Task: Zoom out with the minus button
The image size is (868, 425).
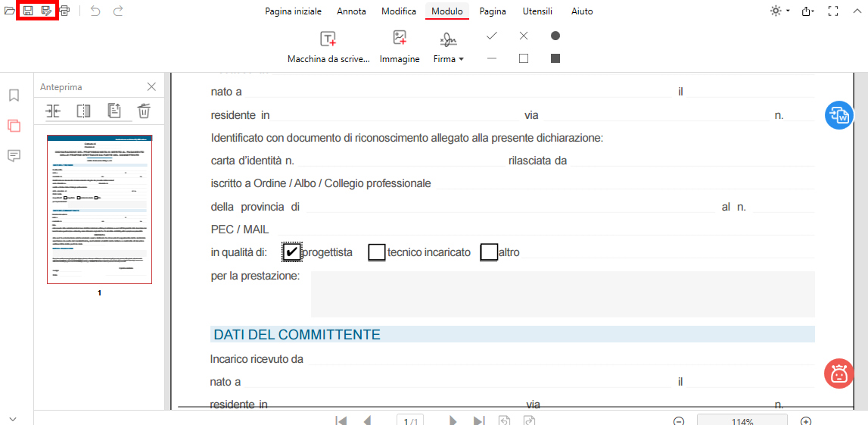Action: tap(680, 421)
